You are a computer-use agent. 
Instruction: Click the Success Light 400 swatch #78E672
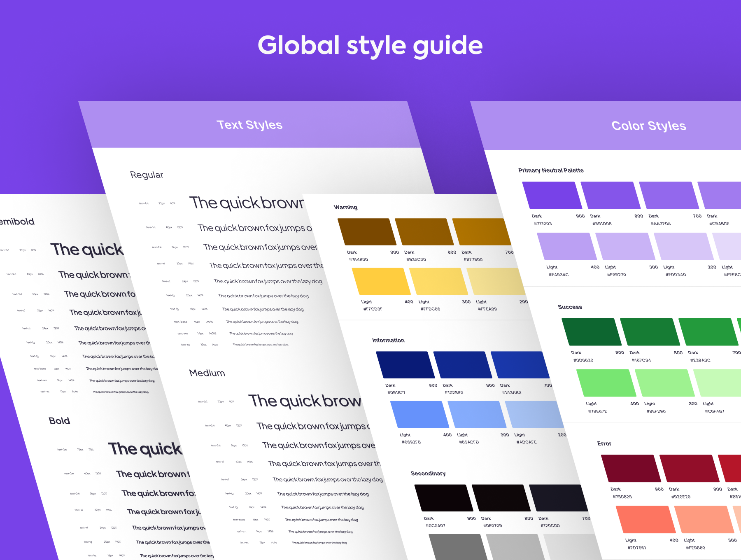[x=606, y=383]
